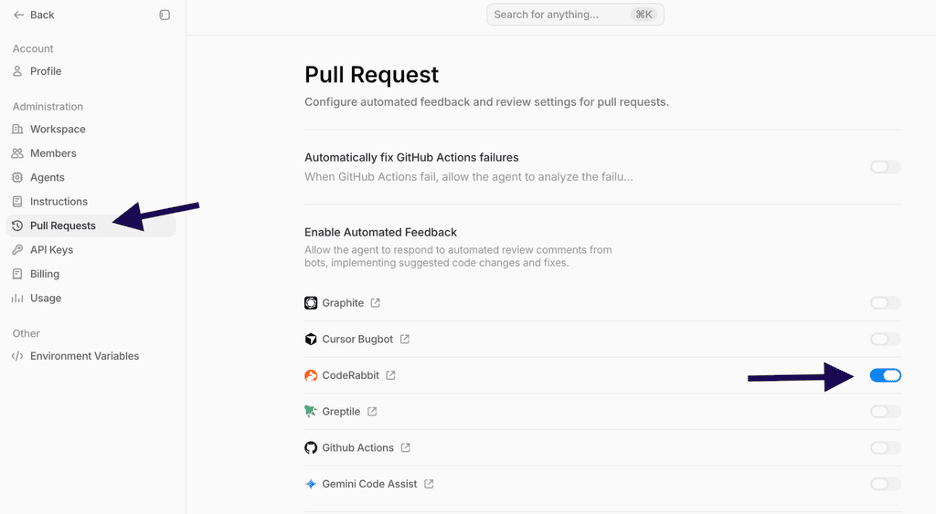Click the Usage bar chart icon
The width and height of the screenshot is (936, 514).
18,298
